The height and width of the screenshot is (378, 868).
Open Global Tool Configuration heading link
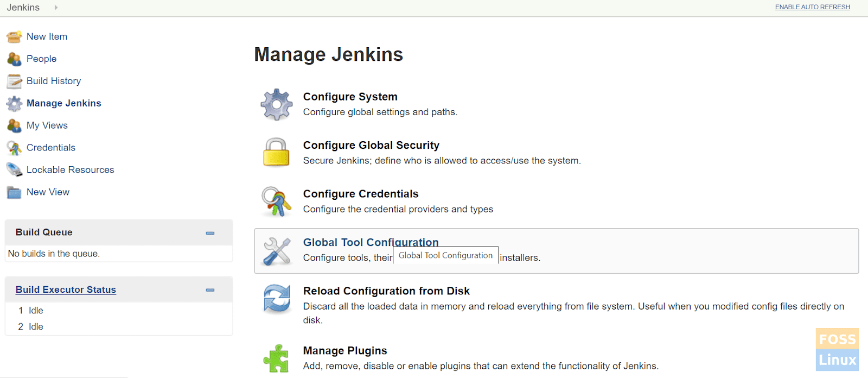[x=371, y=243]
